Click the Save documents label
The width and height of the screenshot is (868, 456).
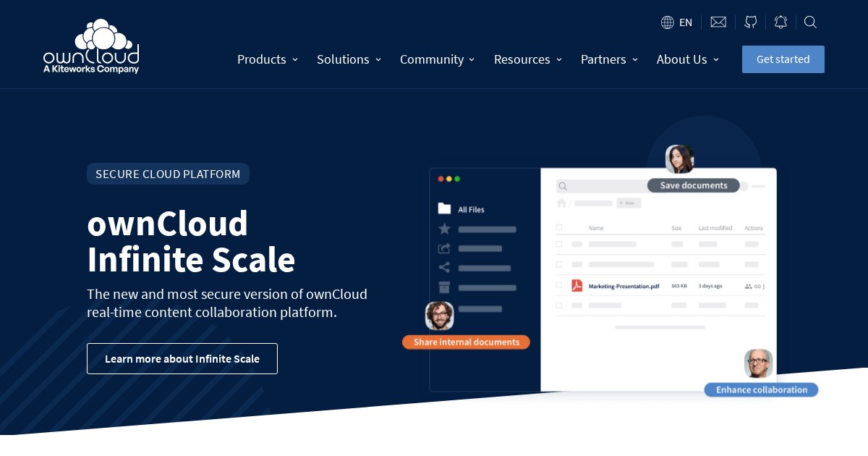click(694, 185)
